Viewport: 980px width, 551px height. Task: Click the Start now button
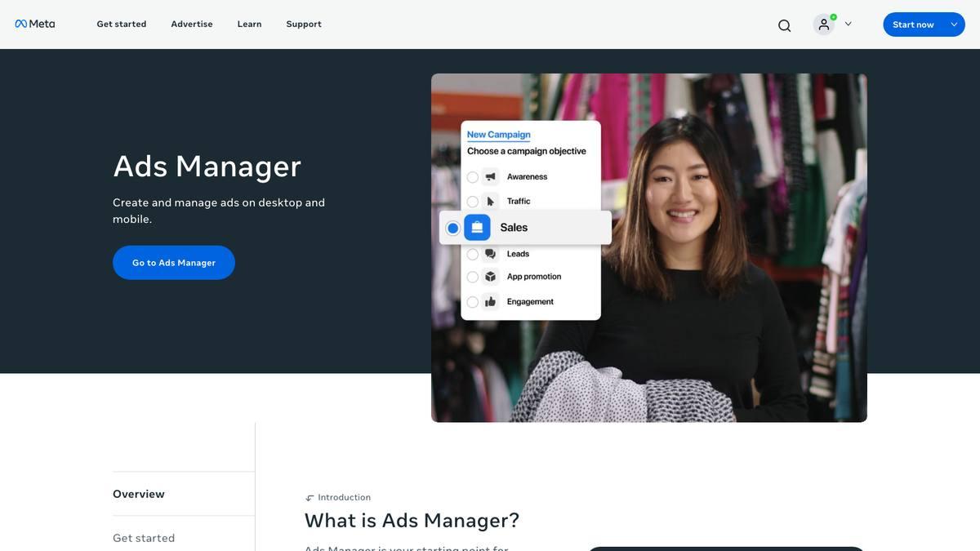pyautogui.click(x=913, y=24)
